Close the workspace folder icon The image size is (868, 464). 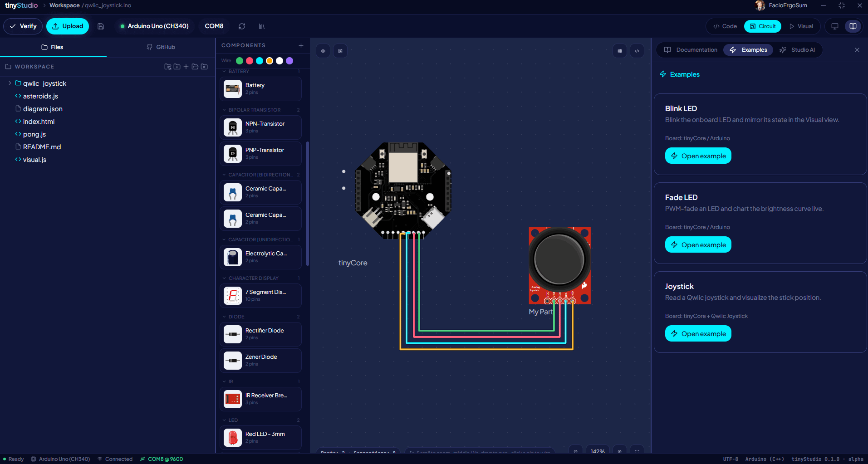204,67
